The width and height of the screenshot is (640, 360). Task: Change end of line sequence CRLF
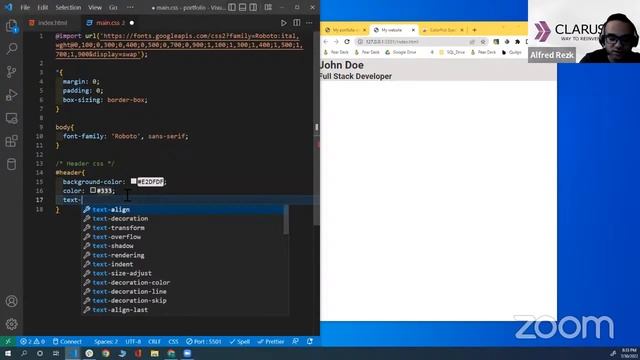point(154,341)
